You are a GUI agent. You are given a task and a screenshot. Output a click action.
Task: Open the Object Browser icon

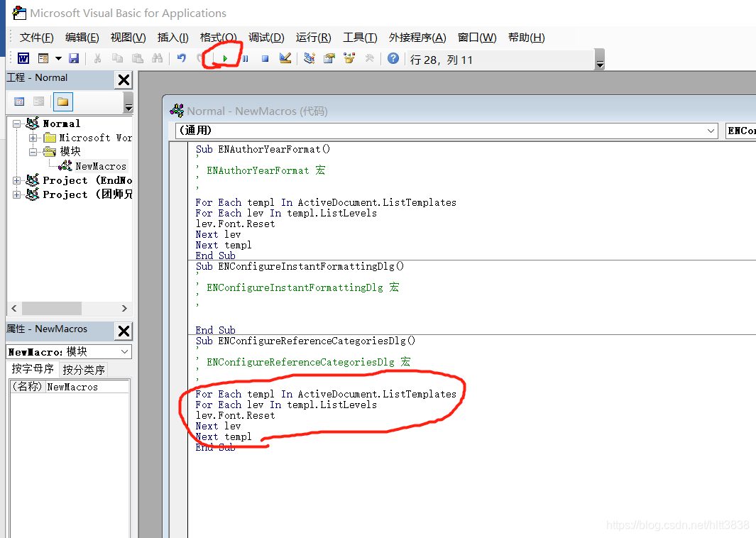[x=349, y=58]
